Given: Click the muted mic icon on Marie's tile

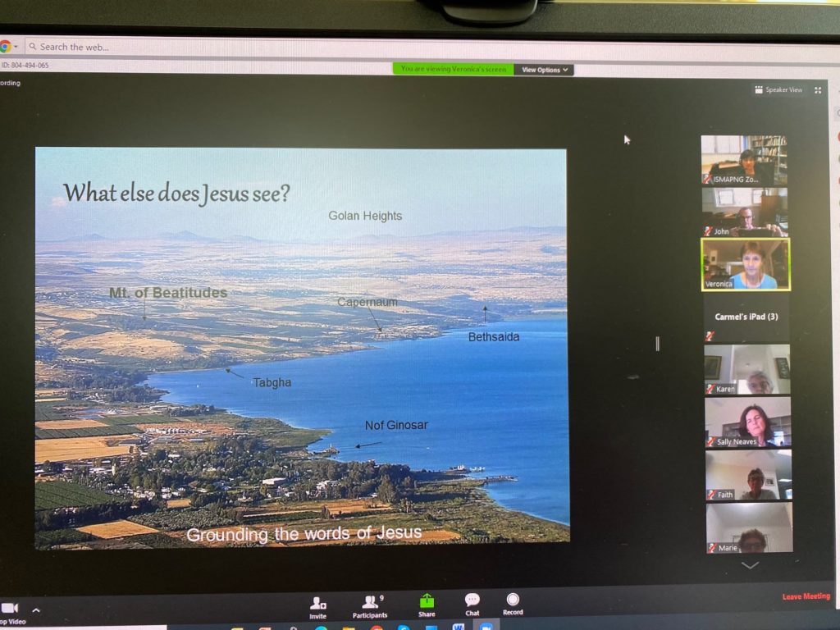Looking at the screenshot, I should tap(712, 547).
